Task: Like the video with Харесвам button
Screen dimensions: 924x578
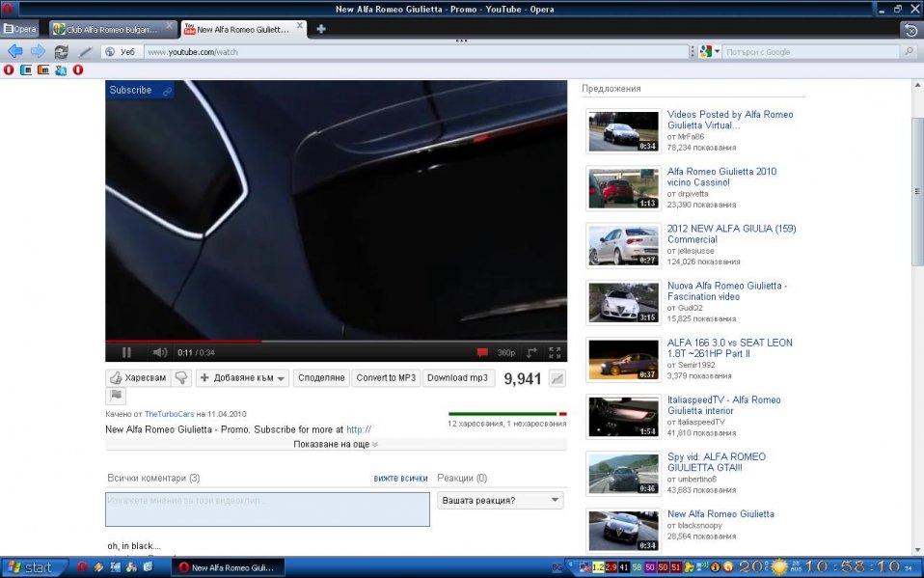Action: (138, 378)
